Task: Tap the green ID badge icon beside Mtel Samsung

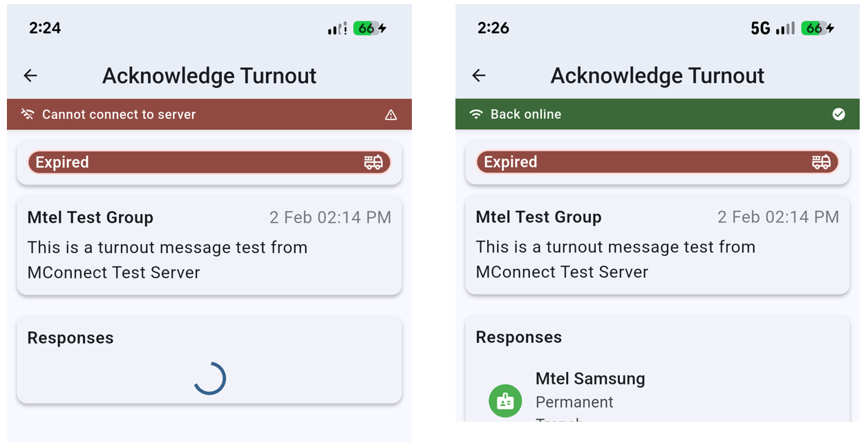Action: pyautogui.click(x=505, y=401)
